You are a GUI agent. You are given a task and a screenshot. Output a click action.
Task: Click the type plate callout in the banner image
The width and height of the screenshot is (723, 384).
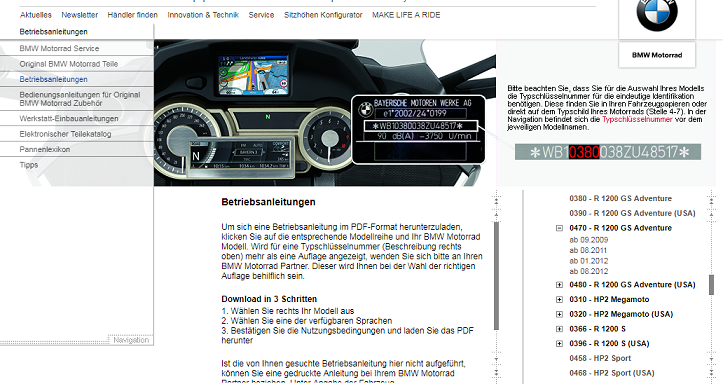coord(419,130)
